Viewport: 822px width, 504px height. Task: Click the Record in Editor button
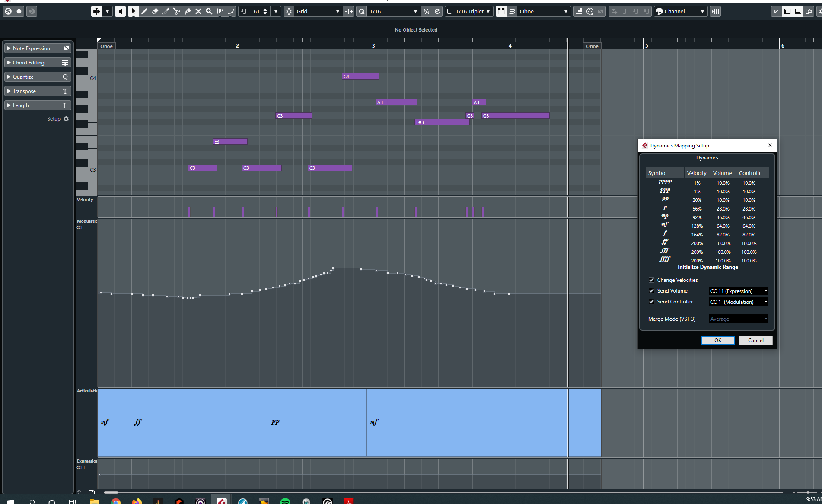pos(19,11)
